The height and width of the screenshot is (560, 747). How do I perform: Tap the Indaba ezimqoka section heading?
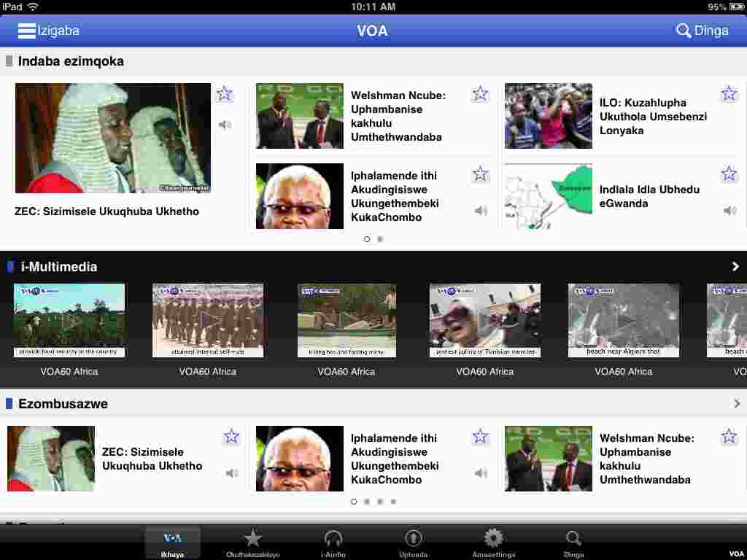(71, 61)
